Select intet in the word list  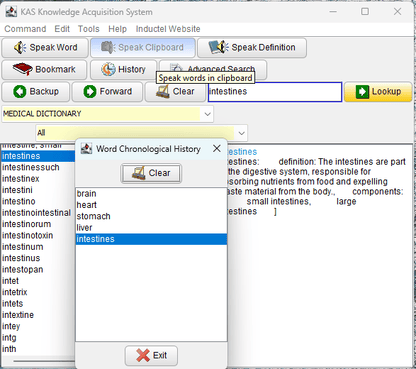38,281
